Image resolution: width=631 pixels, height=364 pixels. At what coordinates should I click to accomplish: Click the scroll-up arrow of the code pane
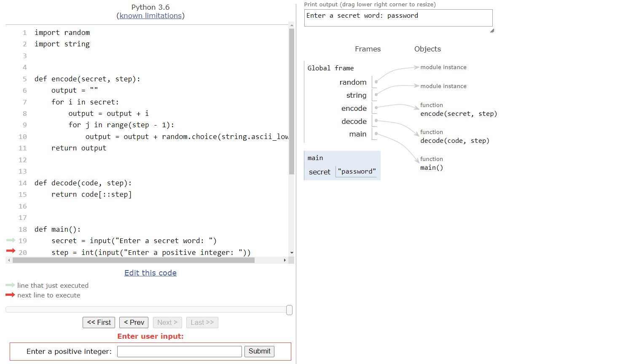(x=292, y=25)
